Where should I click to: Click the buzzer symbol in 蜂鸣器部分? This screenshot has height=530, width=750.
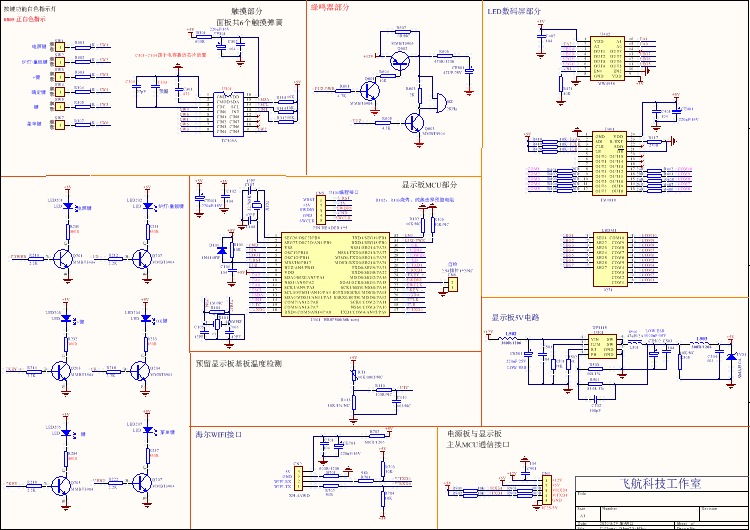441,102
